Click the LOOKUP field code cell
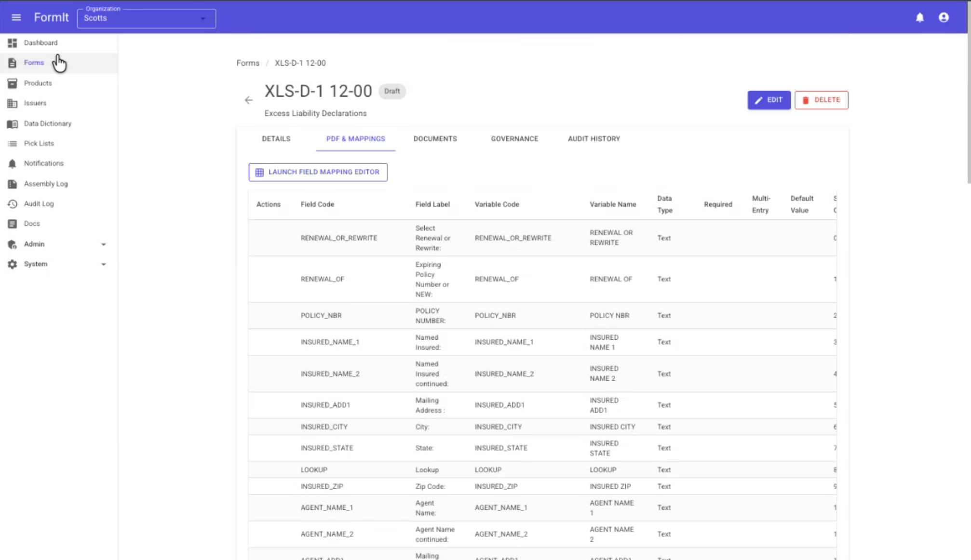 (314, 470)
